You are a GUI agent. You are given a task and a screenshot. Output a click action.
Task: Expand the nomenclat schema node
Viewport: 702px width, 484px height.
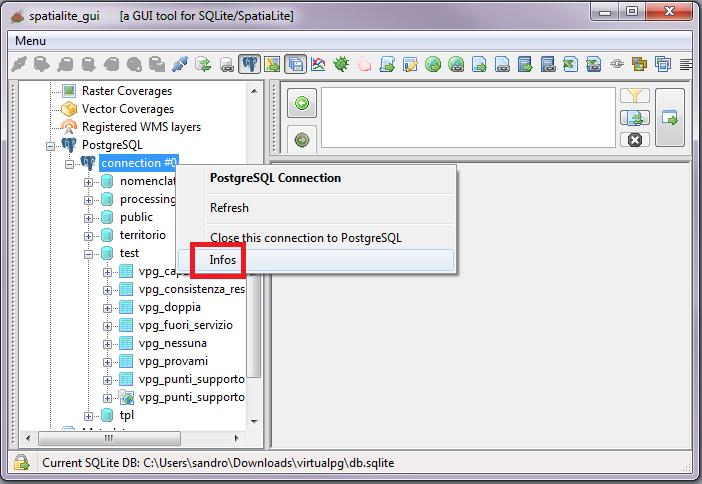click(x=88, y=182)
